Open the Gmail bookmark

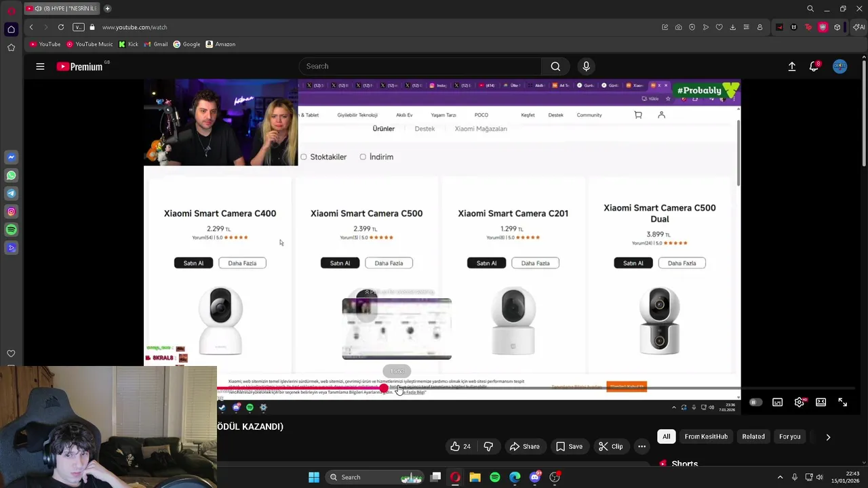[155, 45]
